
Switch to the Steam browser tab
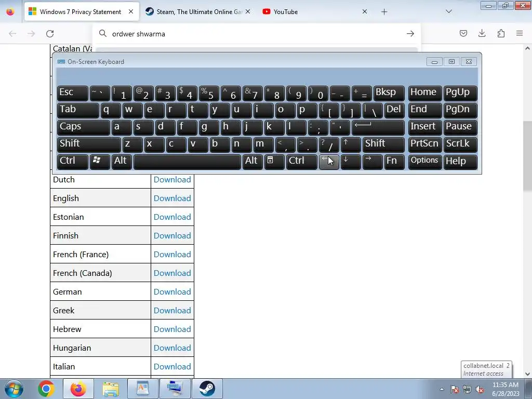coord(198,11)
